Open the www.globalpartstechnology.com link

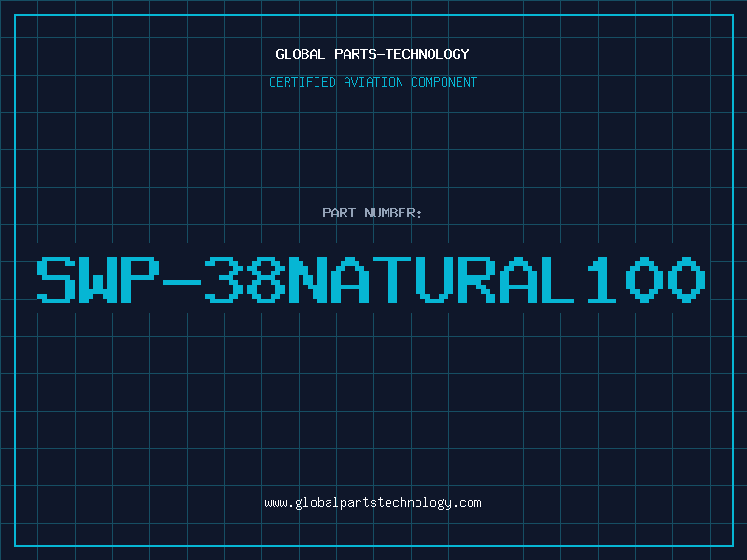pos(373,503)
